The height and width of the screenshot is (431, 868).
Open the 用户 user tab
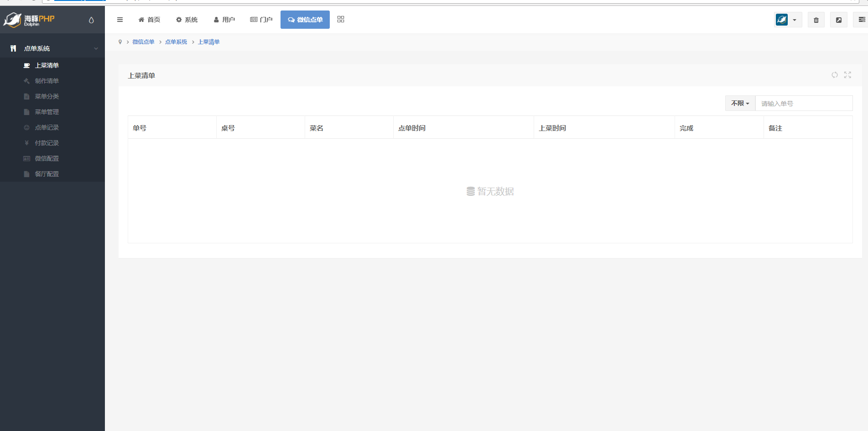(224, 20)
